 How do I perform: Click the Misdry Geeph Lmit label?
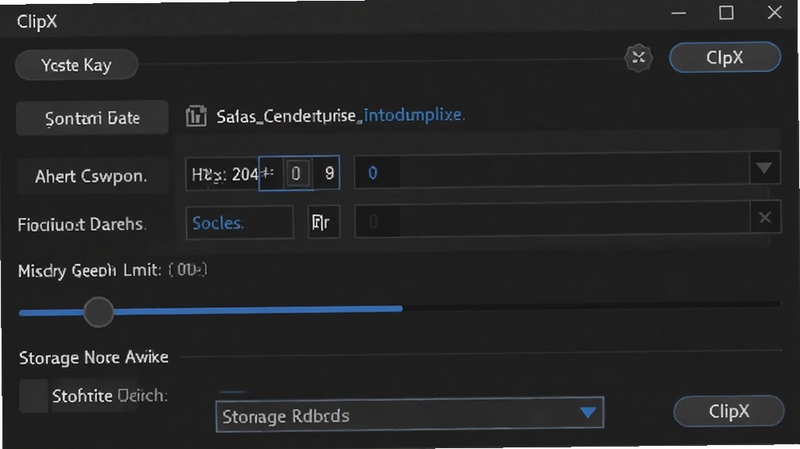90,270
